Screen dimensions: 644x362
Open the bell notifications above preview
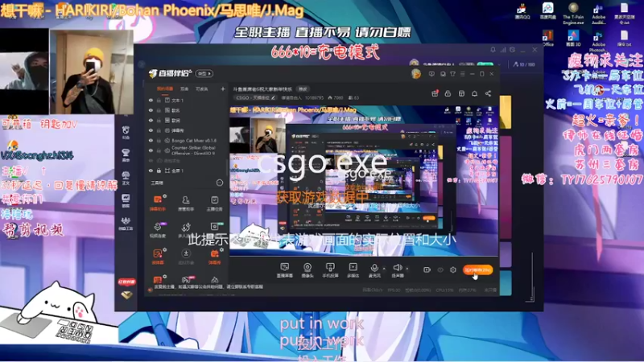pyautogui.click(x=474, y=93)
